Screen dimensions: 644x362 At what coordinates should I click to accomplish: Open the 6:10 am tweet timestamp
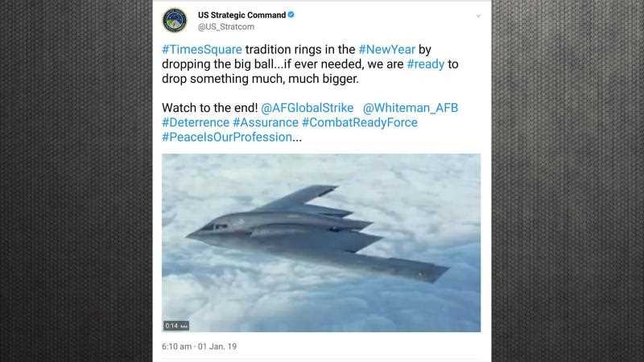(176, 347)
